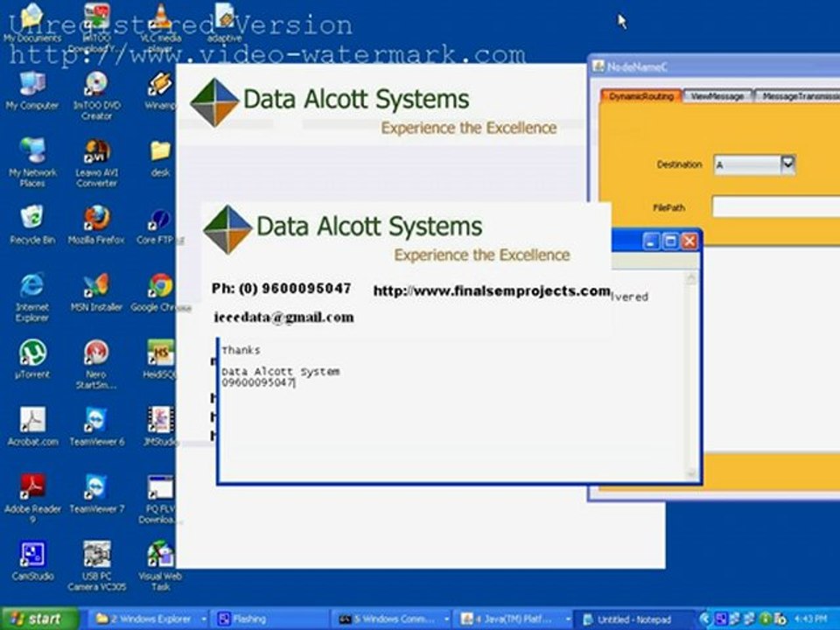
Task: Open the My Computer desktop icon
Action: pyautogui.click(x=32, y=91)
